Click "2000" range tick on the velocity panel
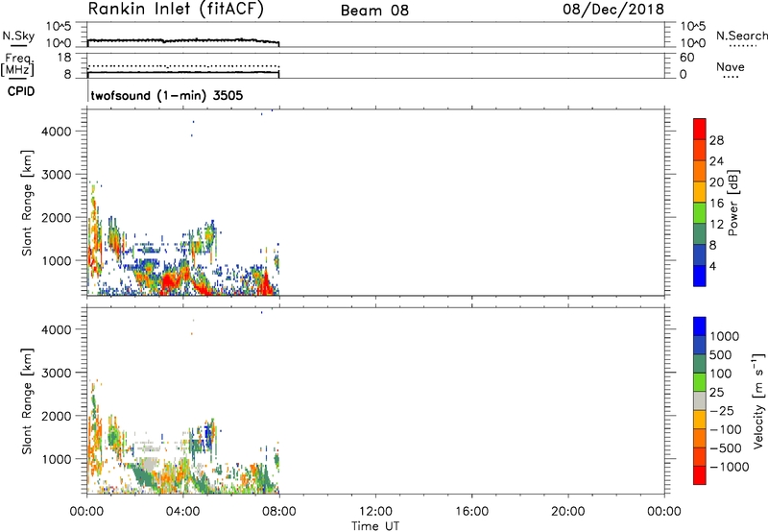Screen dimensions: 768x532 56,416
